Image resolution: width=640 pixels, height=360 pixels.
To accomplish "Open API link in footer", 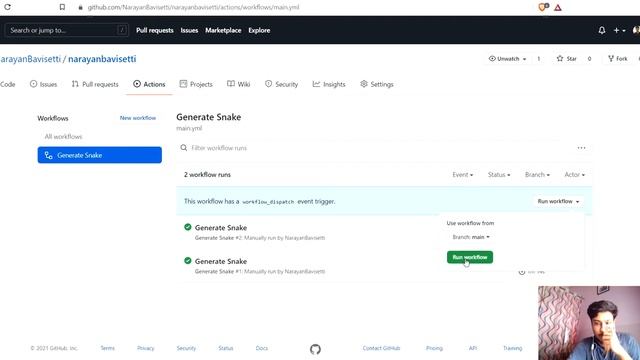I will coord(473,348).
